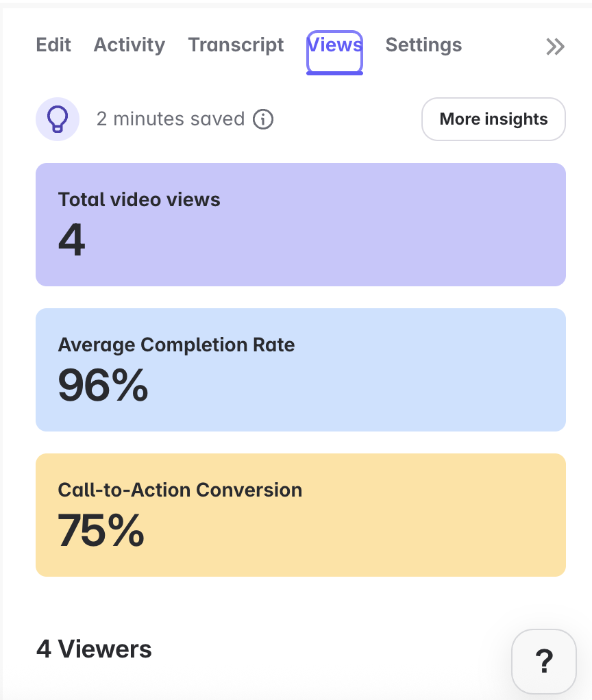Select the Call-to-Action Conversion card
Viewport: 592px width, 700px height.
(300, 514)
